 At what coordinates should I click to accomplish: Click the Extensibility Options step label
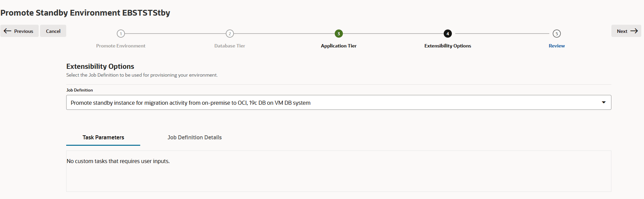(448, 46)
